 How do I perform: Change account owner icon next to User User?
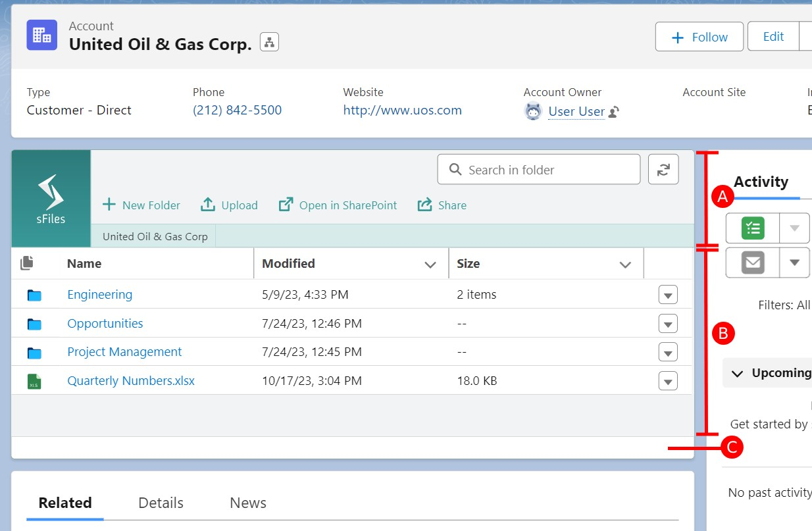[x=613, y=113]
